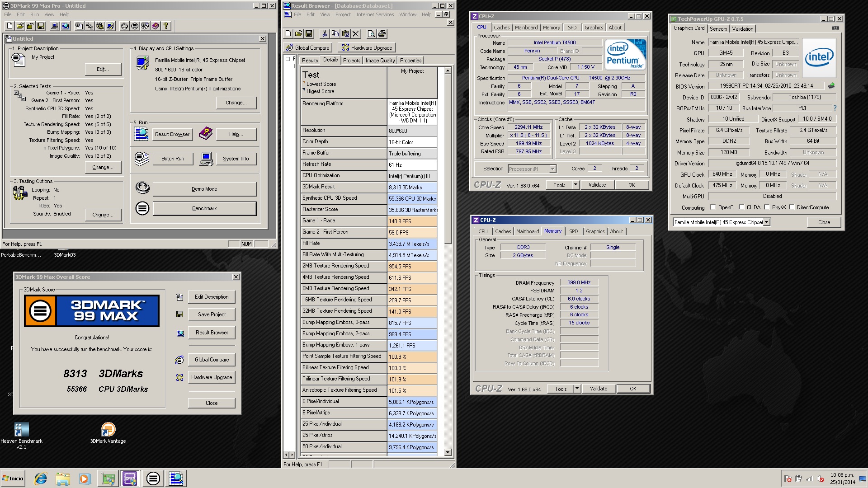Click Cut scissors icon in Result Browser toolbar
The width and height of the screenshot is (868, 488).
[x=324, y=34]
